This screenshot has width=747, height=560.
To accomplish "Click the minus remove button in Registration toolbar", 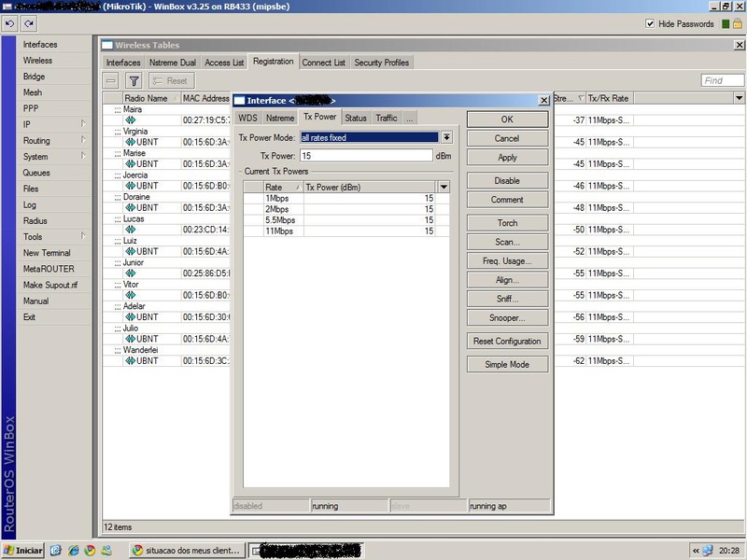I will (111, 81).
